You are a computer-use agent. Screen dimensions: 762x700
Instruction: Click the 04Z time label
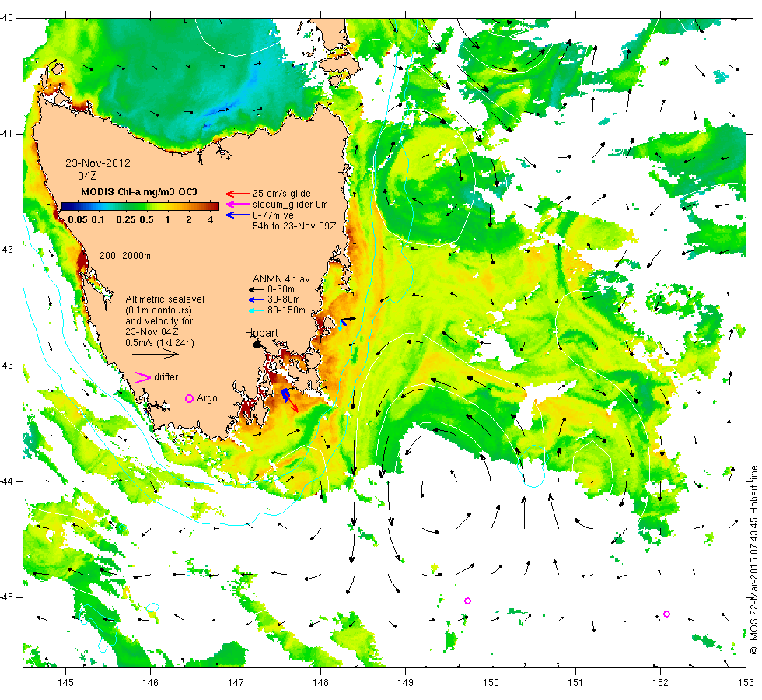(87, 176)
